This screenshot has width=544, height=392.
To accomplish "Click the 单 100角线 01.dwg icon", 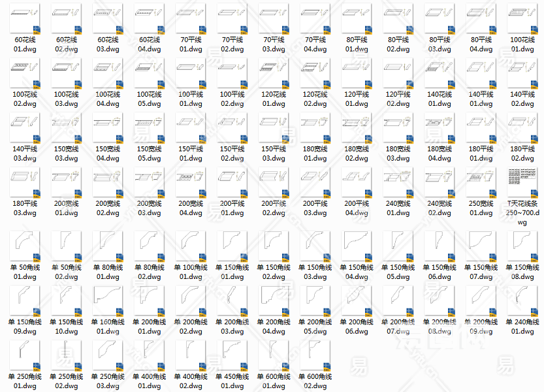I will tap(191, 246).
